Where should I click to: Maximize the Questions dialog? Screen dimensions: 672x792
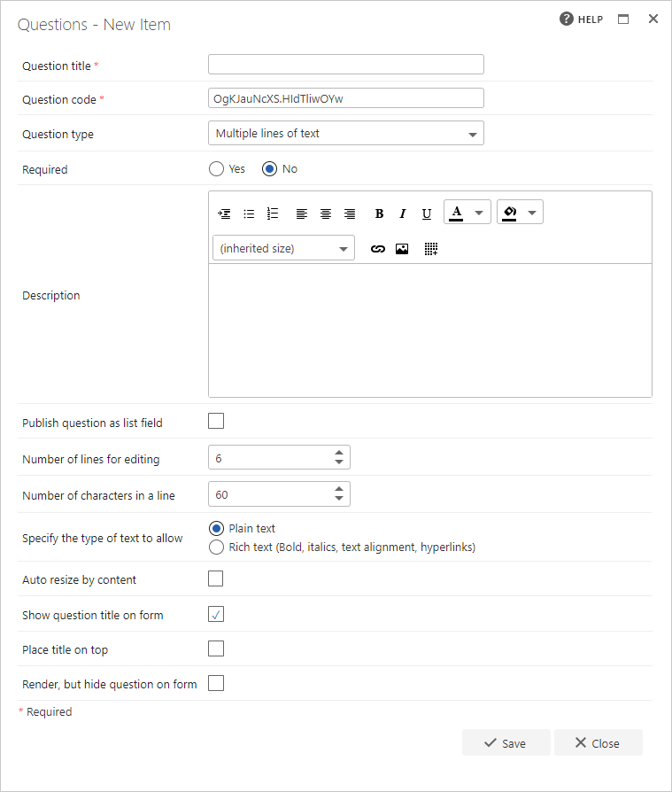pos(623,19)
